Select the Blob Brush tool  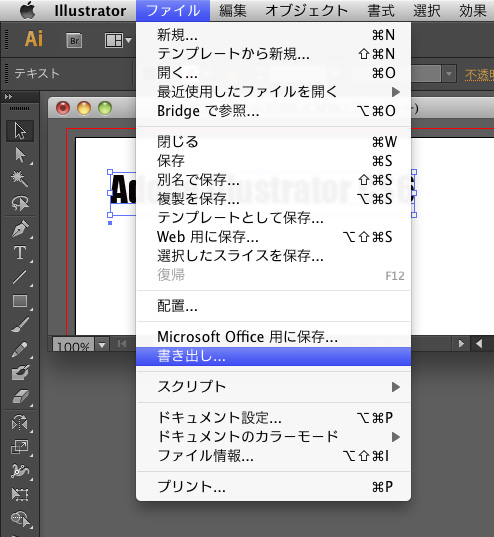[20, 373]
